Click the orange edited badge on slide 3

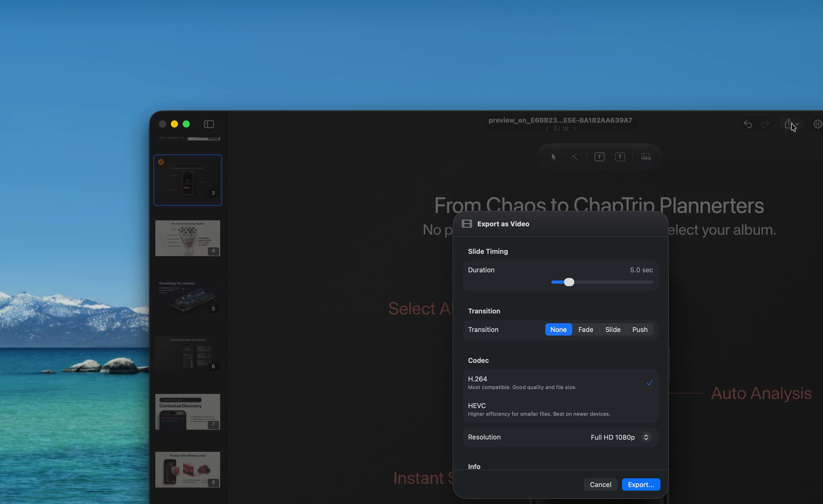161,162
